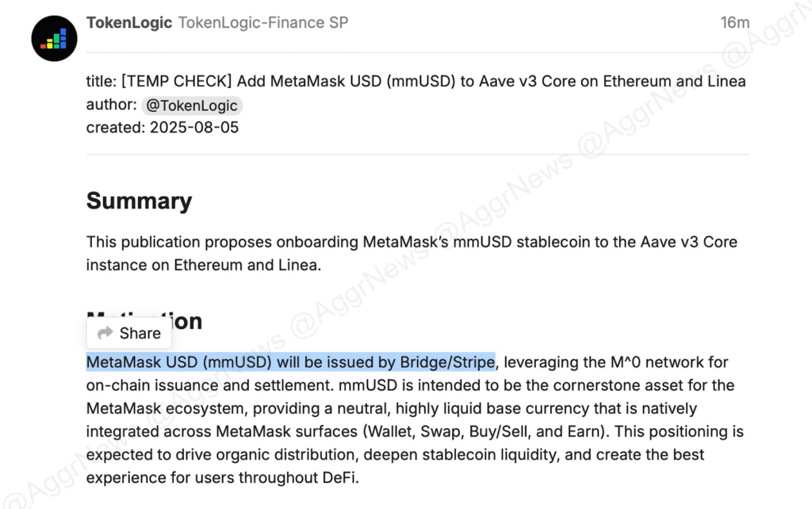
Task: Click the yellow bar in the avatar logo
Action: pyautogui.click(x=50, y=45)
